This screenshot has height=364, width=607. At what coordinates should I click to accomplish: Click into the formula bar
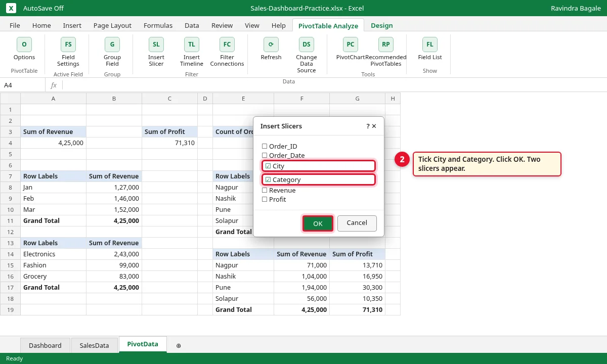tap(334, 85)
